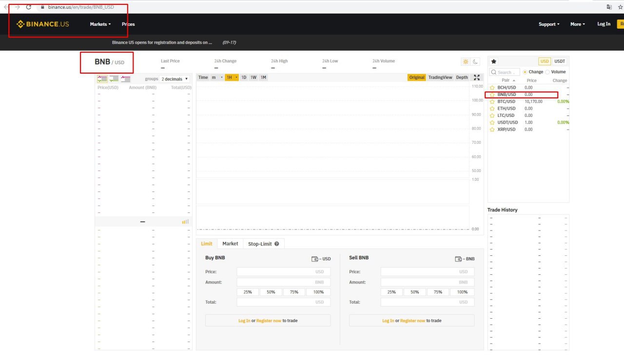624x364 pixels.
Task: Switch to dark theme moon icon
Action: (x=475, y=61)
